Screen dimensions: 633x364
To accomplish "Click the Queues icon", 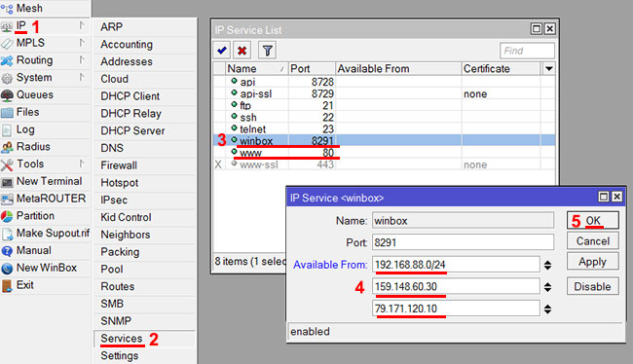I will [x=7, y=95].
